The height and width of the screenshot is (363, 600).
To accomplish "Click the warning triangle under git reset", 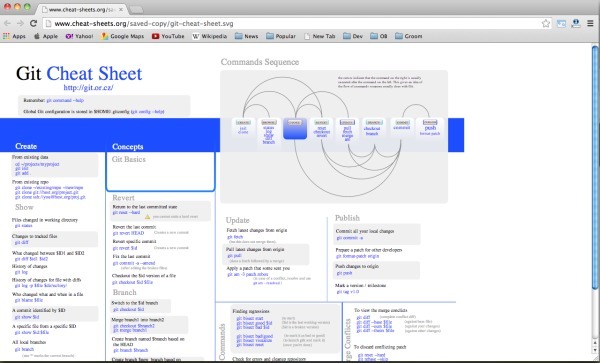I will tap(147, 217).
